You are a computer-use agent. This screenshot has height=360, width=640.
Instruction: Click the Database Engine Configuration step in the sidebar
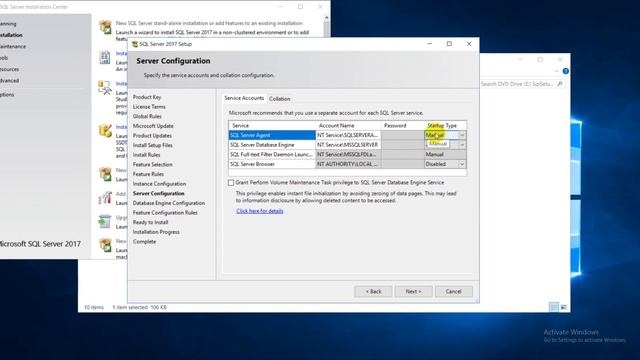tap(169, 203)
